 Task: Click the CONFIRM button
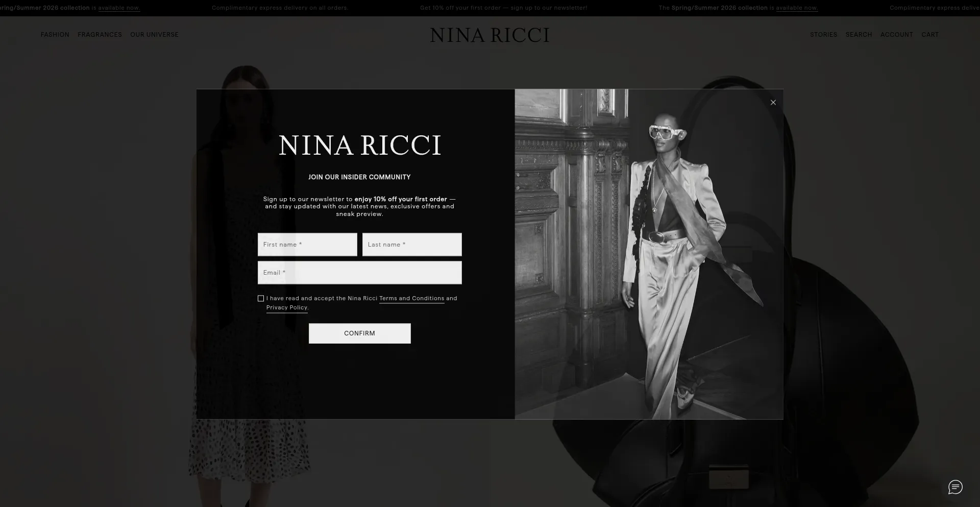(x=360, y=333)
